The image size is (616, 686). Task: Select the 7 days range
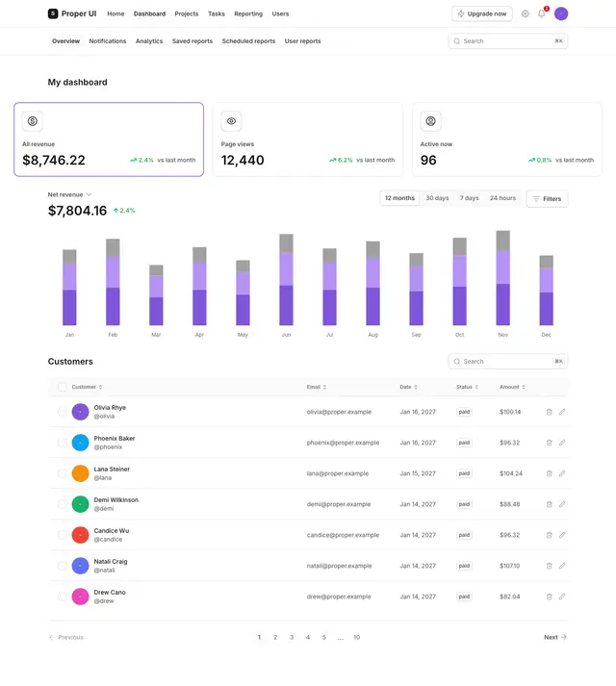(469, 198)
